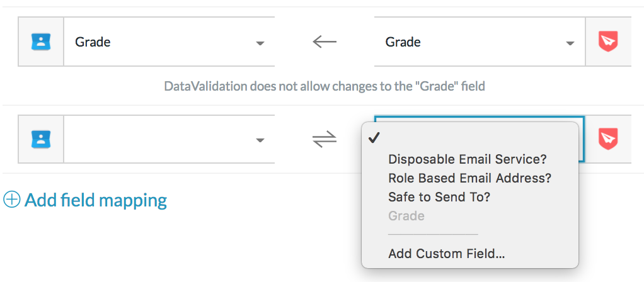Click the Add field mapping link
Image resolution: width=644 pixels, height=282 pixels.
click(95, 200)
